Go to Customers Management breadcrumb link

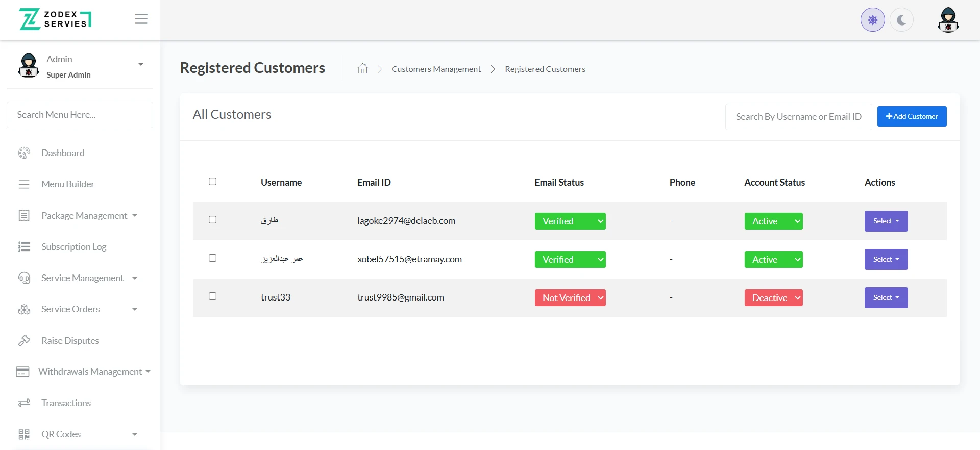pyautogui.click(x=436, y=69)
